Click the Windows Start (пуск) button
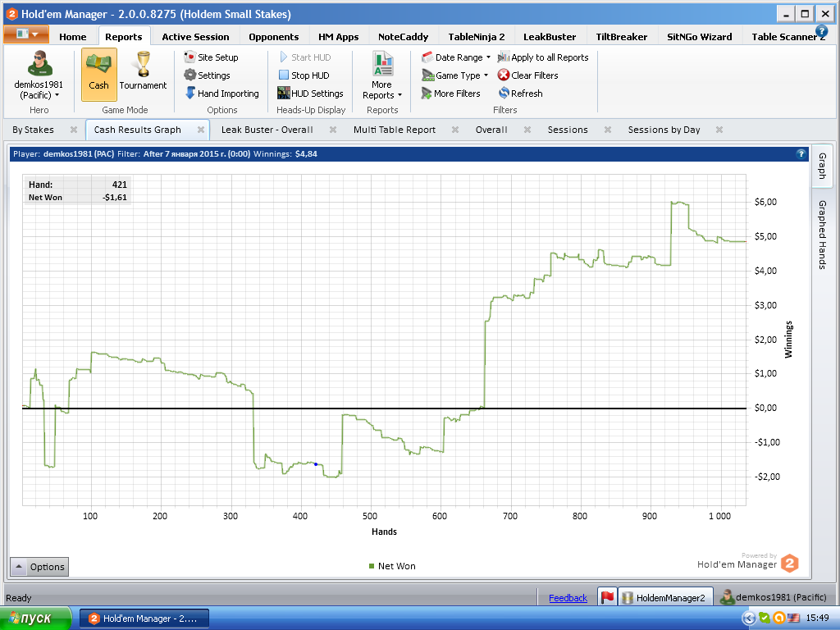Viewport: 840px width, 630px height. click(36, 619)
